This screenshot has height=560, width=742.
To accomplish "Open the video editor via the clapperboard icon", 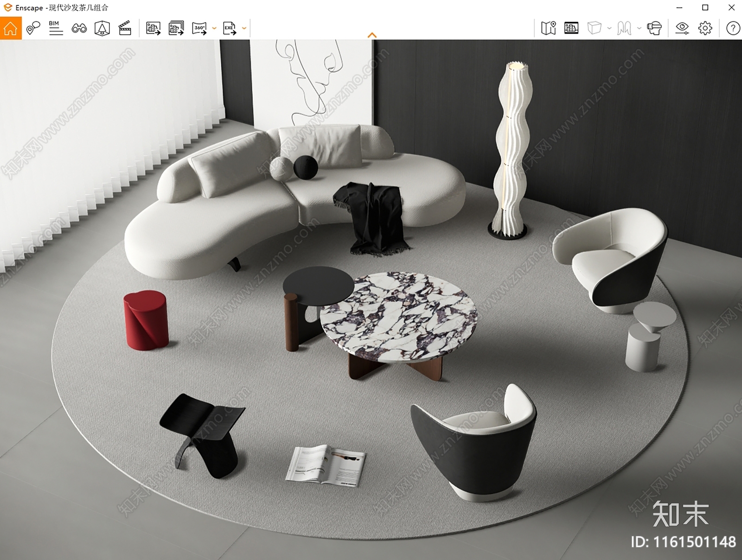I will pyautogui.click(x=125, y=28).
